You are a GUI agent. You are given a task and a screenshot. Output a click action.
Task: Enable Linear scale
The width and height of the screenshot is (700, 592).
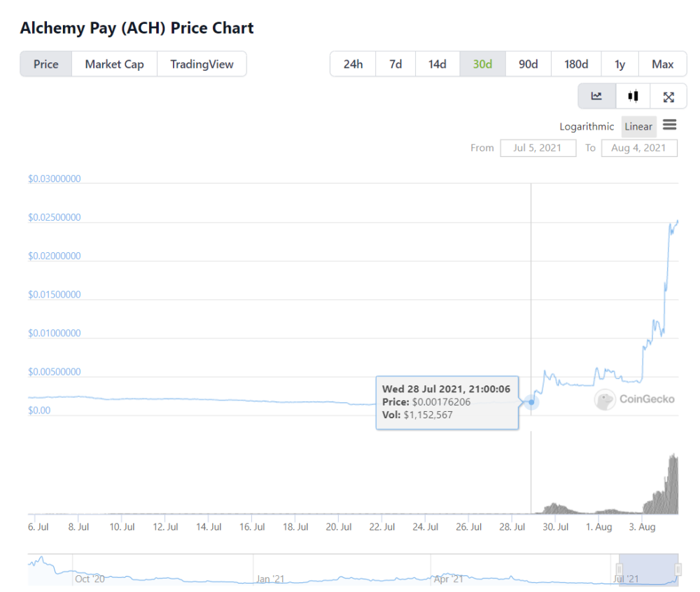(x=638, y=127)
